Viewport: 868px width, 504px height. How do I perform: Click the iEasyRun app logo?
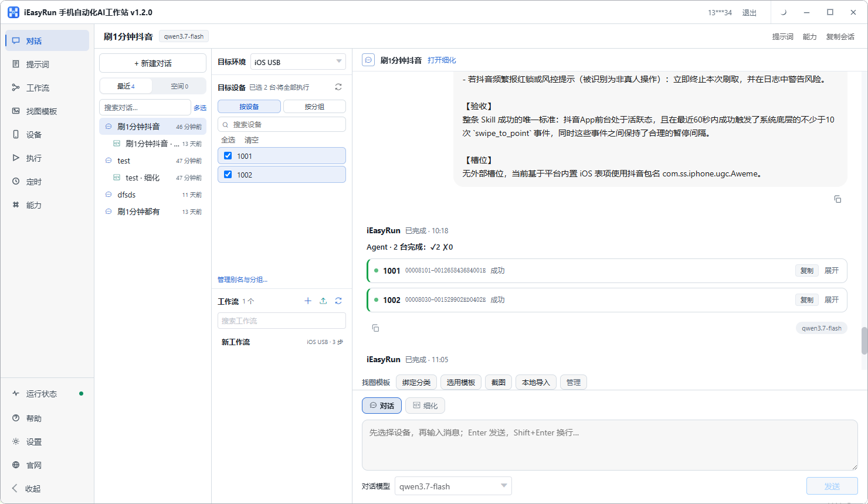(x=13, y=12)
